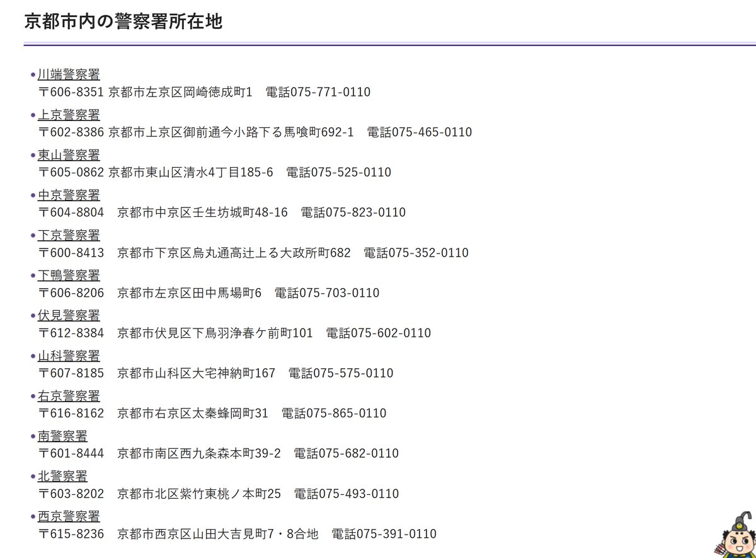Open the 中京警察署 link
Image resolution: width=756 pixels, height=558 pixels.
(x=69, y=195)
